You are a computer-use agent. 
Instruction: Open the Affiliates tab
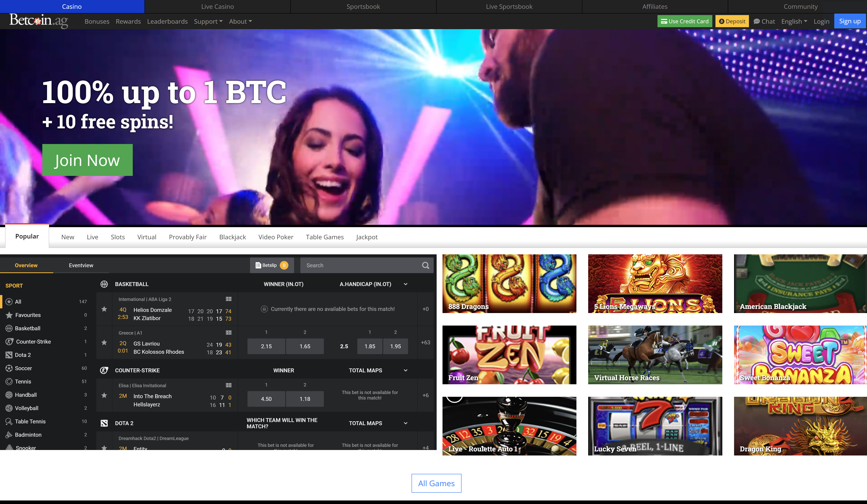click(655, 6)
